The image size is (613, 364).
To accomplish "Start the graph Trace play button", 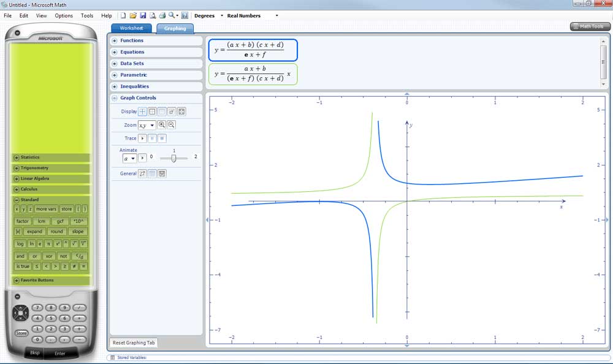I will click(x=142, y=138).
